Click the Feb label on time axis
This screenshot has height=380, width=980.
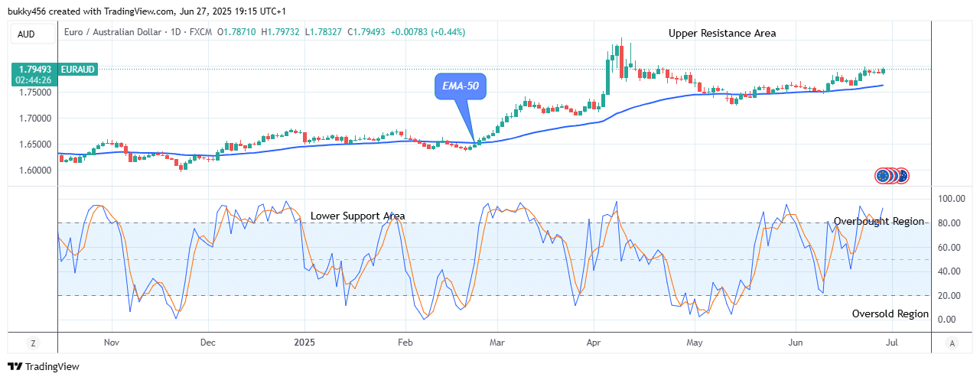(x=405, y=344)
